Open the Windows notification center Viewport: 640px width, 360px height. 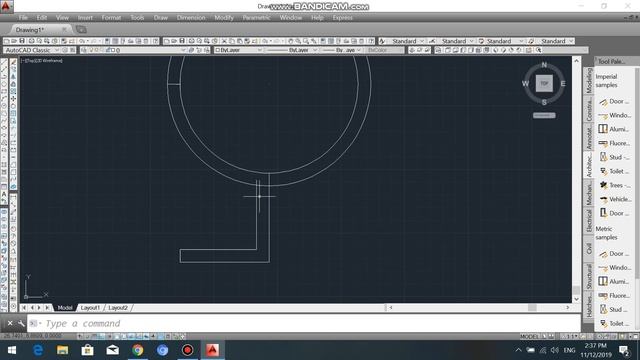tap(624, 350)
